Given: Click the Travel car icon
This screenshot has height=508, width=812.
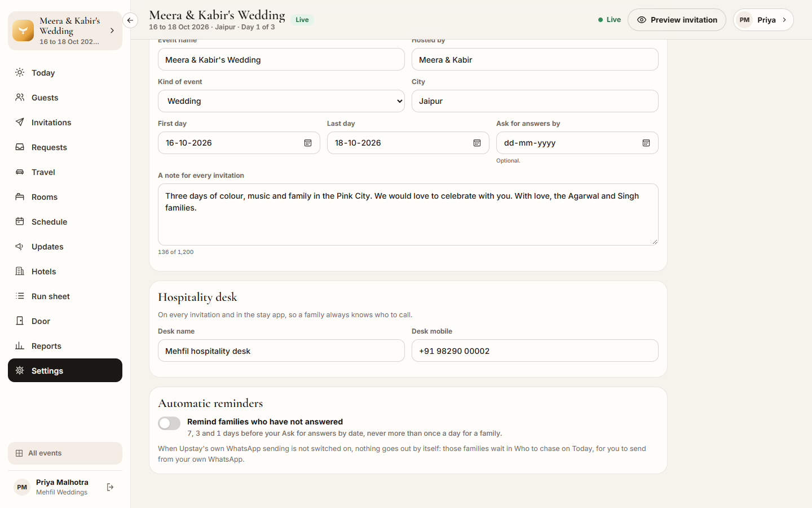Looking at the screenshot, I should coord(20,172).
